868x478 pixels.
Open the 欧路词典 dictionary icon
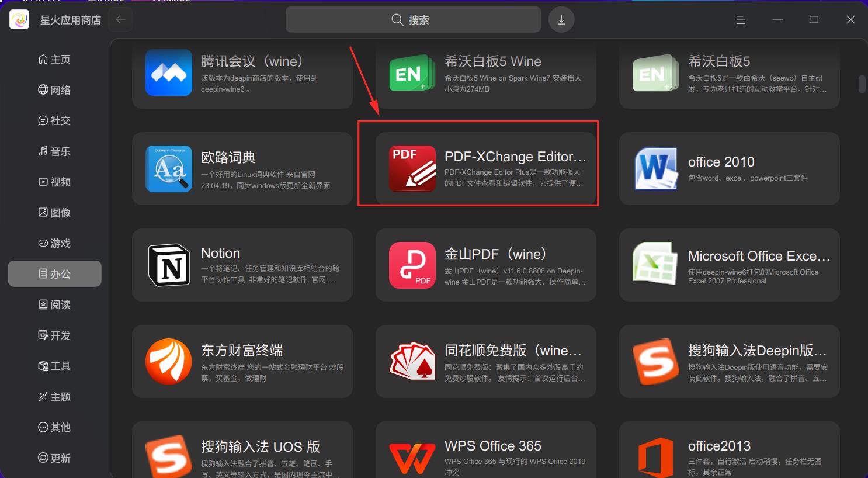(x=169, y=168)
